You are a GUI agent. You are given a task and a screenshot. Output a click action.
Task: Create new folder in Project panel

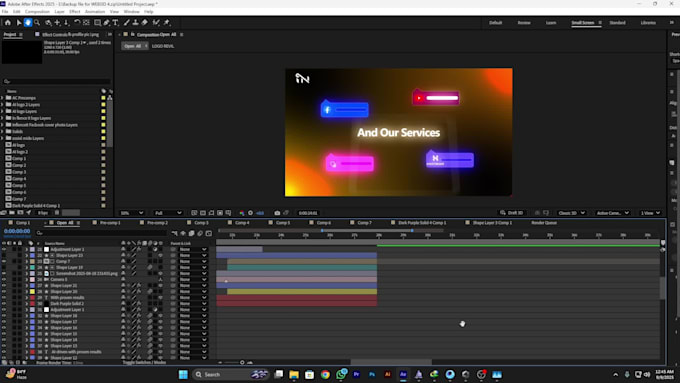click(12, 213)
